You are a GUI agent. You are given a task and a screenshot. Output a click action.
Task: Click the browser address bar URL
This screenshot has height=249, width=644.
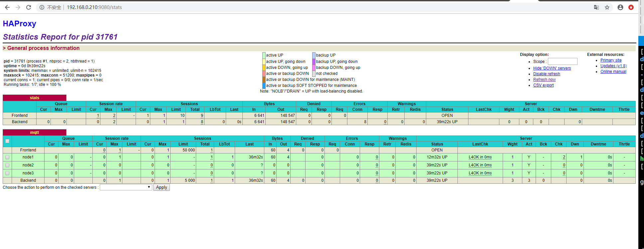tap(94, 7)
